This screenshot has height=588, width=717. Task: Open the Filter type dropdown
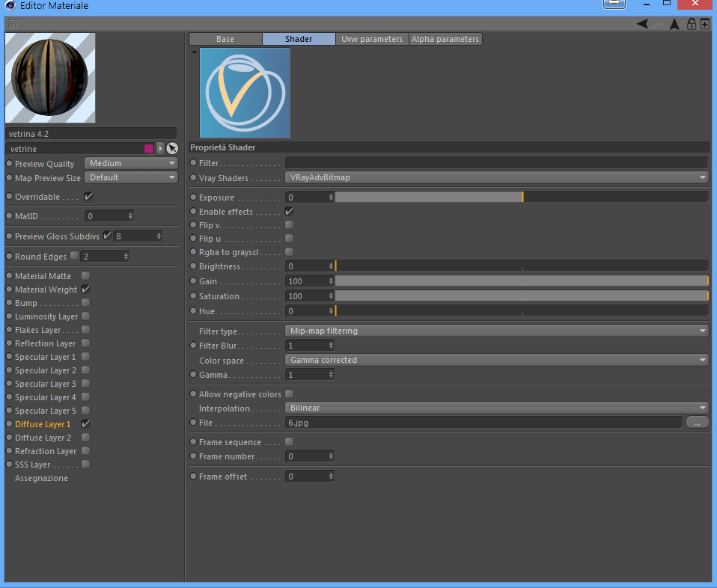click(497, 331)
